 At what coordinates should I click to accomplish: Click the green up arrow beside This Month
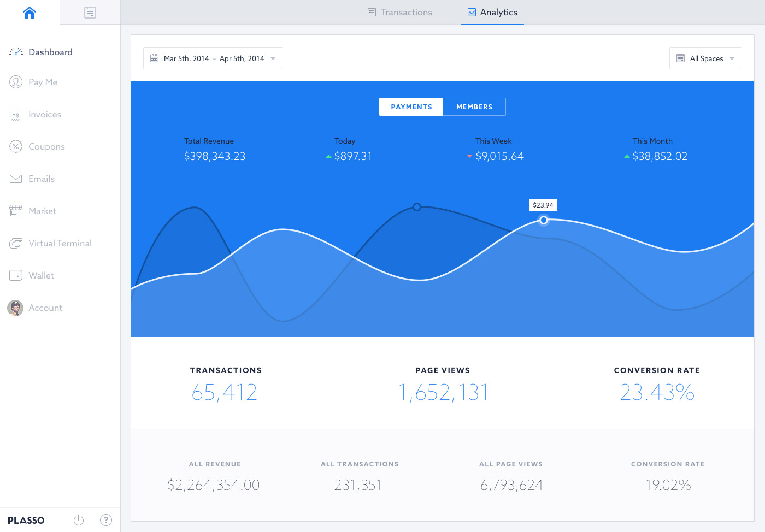(x=627, y=156)
